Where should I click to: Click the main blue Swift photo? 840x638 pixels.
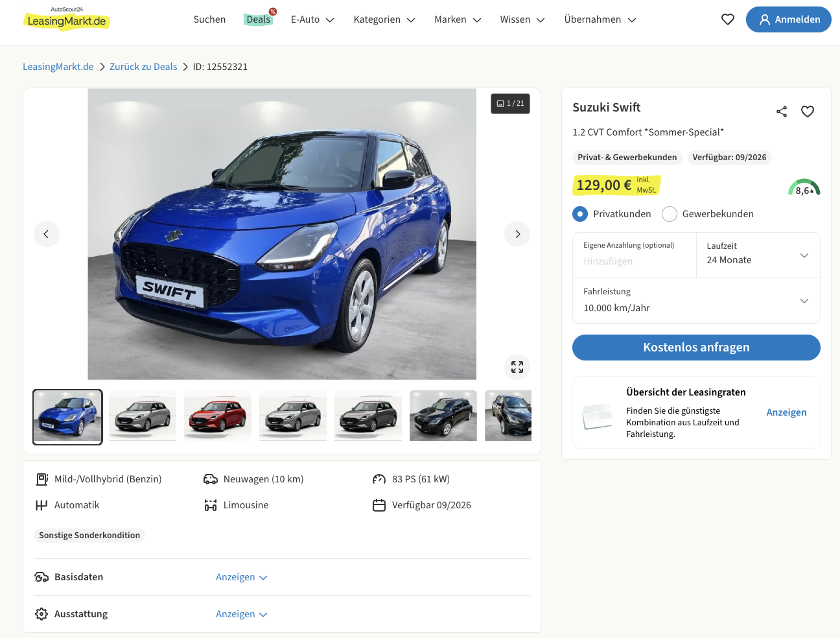coord(282,234)
